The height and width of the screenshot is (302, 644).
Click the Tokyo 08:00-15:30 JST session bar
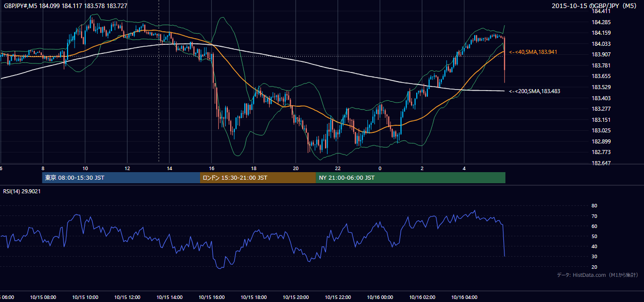(121, 178)
